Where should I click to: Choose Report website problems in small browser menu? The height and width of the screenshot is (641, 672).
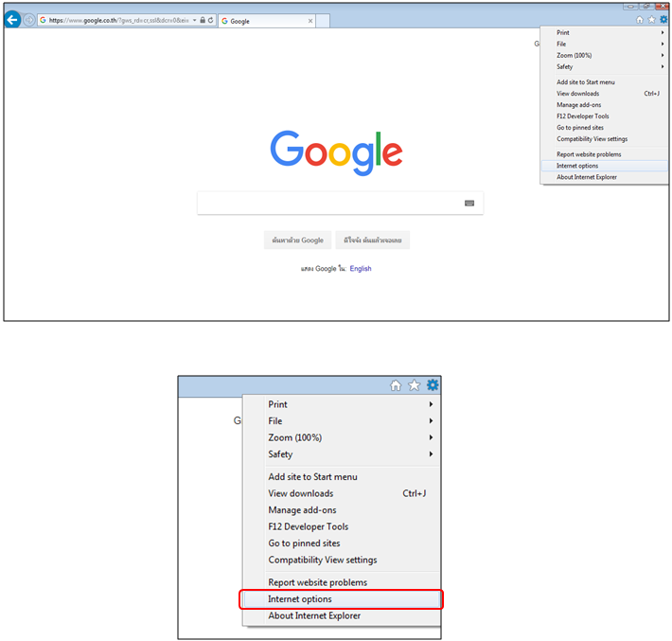[x=604, y=154]
